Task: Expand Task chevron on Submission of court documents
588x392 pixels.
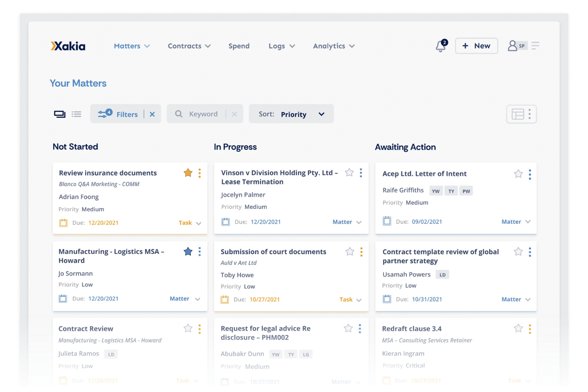Action: point(359,300)
